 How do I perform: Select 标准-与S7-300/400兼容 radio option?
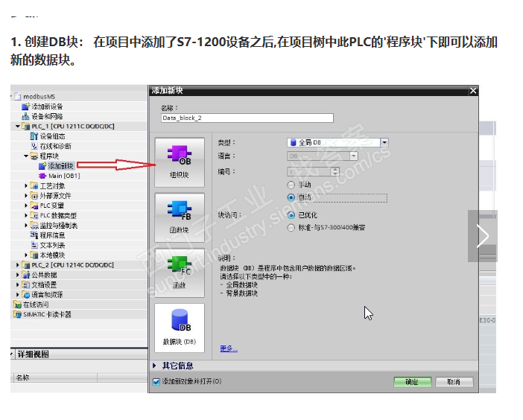[291, 228]
